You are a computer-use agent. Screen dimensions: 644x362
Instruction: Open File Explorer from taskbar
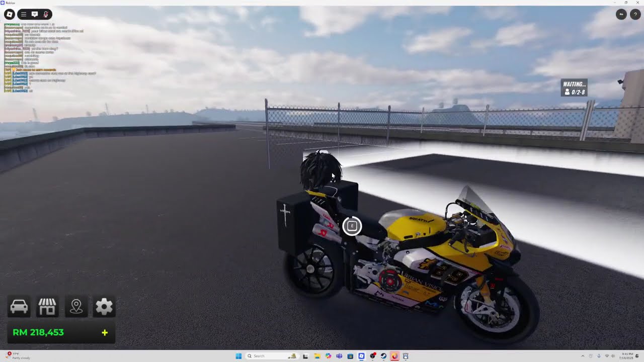[x=317, y=356]
